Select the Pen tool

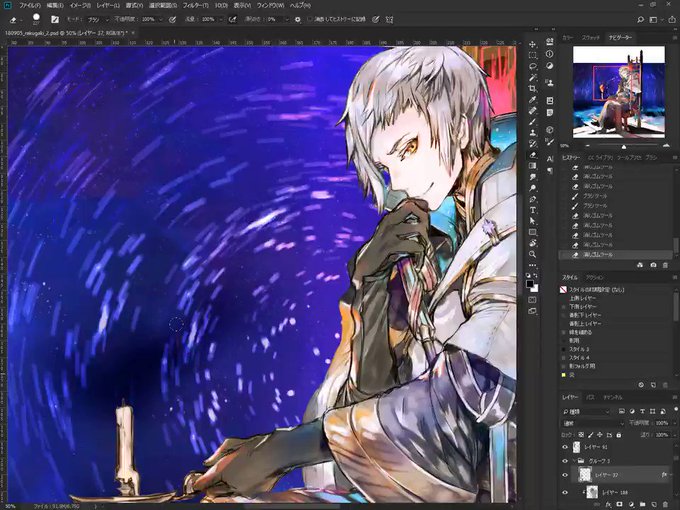pyautogui.click(x=533, y=199)
